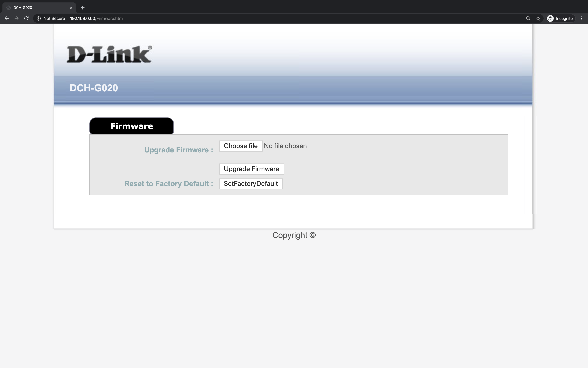Open the Incognito profile indicator
This screenshot has height=368, width=588.
[x=561, y=19]
